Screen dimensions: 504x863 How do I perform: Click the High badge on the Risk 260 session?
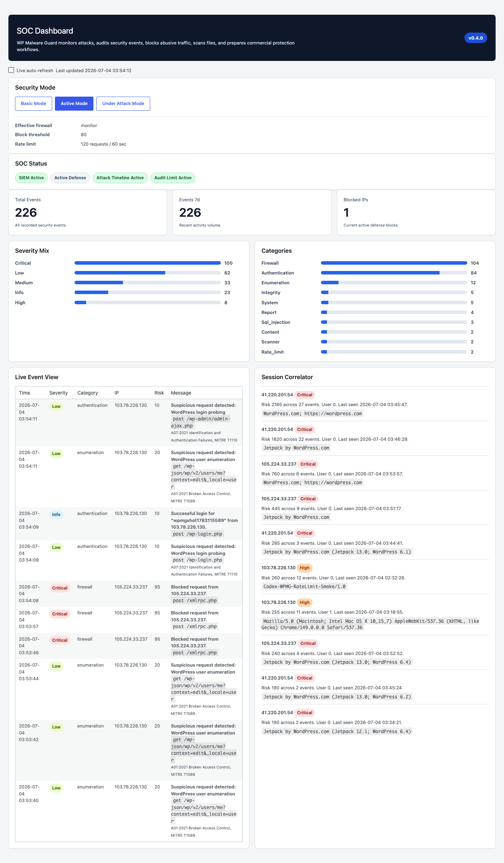pyautogui.click(x=304, y=568)
